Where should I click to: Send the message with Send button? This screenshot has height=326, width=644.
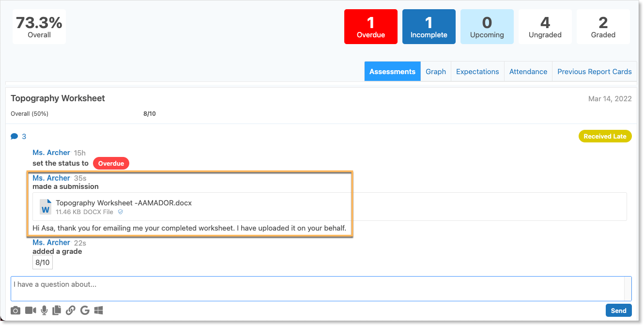618,310
